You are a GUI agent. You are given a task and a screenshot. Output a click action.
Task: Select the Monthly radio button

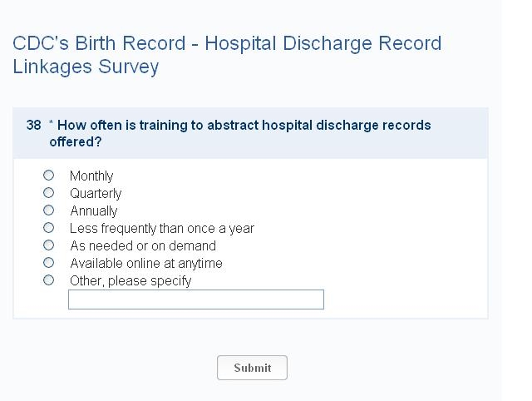point(48,176)
